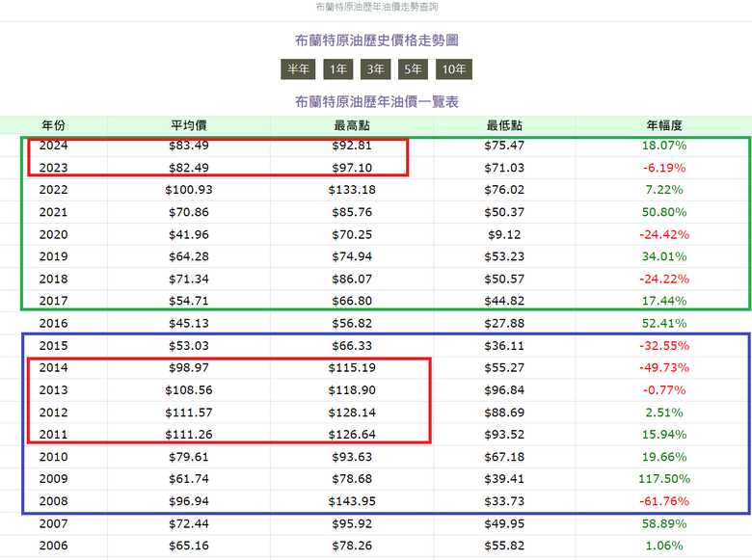Image resolution: width=752 pixels, height=560 pixels.
Task: Select the 半年 chart range button
Action: pos(298,69)
